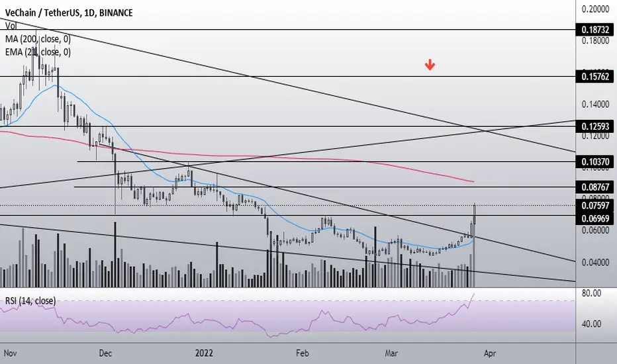Viewport: 617px width, 364px height.
Task: Click the 0.20000 price axis tick
Action: [595, 9]
